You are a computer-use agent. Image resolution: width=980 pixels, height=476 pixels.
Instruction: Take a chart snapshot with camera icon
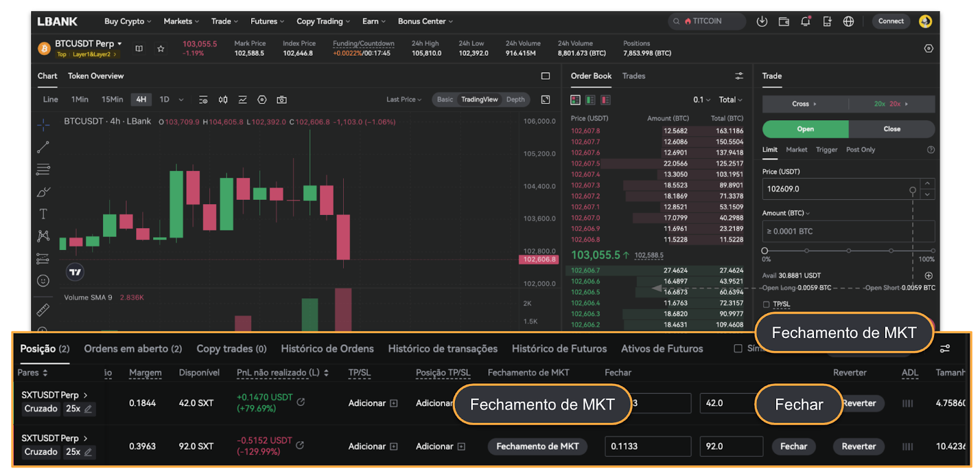pos(282,99)
